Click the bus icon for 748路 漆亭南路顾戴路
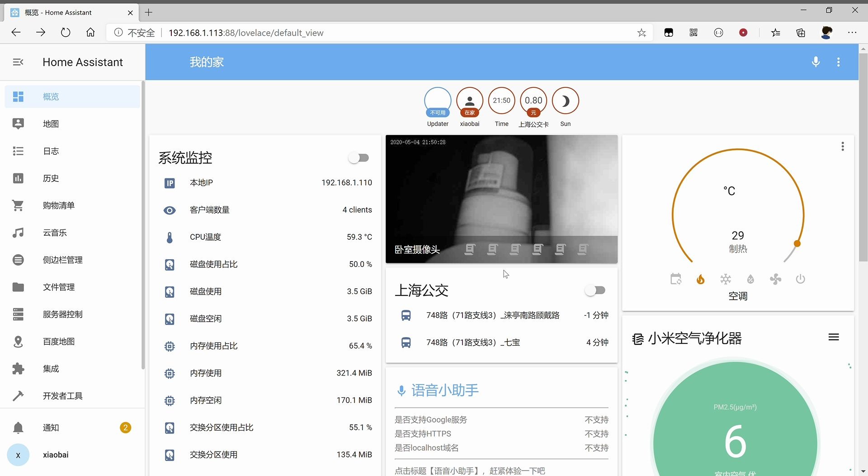Viewport: 868px width, 476px height. 406,315
